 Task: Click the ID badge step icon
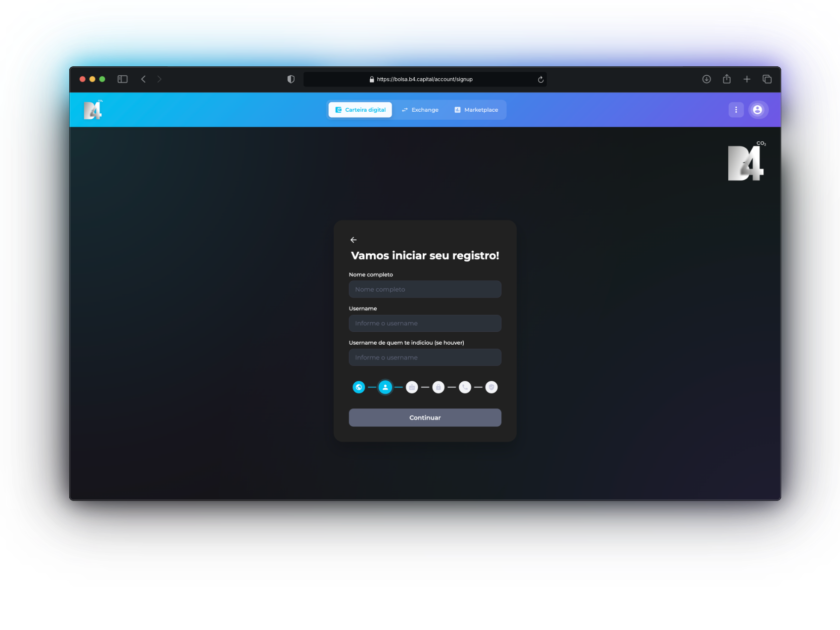pyautogui.click(x=412, y=387)
